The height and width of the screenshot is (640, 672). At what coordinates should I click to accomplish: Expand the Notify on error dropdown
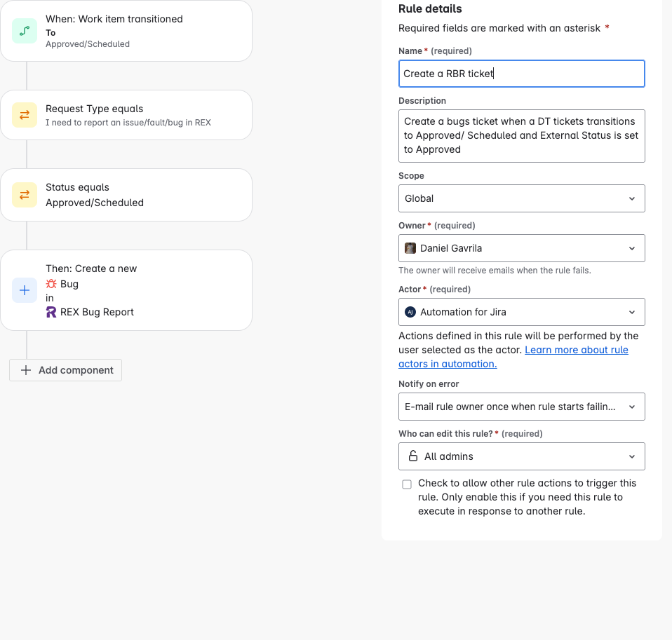coord(521,407)
